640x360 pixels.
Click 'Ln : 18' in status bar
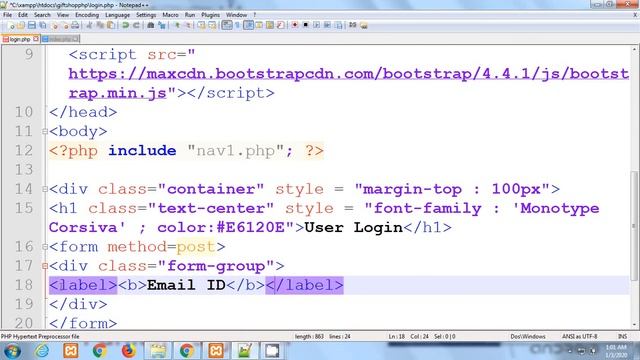[396, 336]
